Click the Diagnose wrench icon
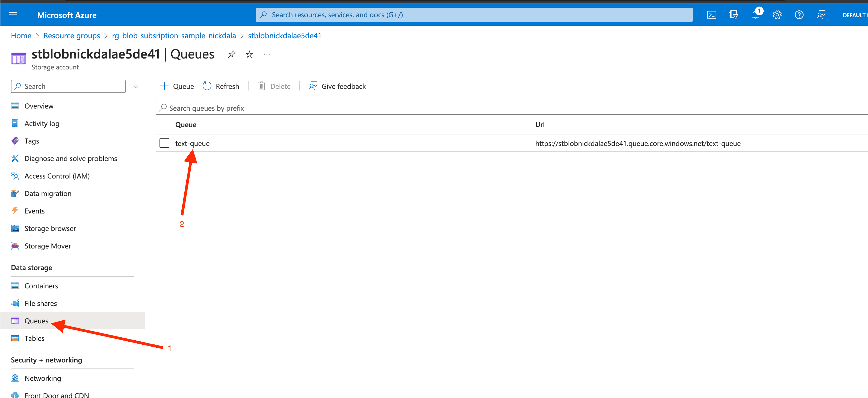Image resolution: width=868 pixels, height=398 pixels. (x=15, y=159)
